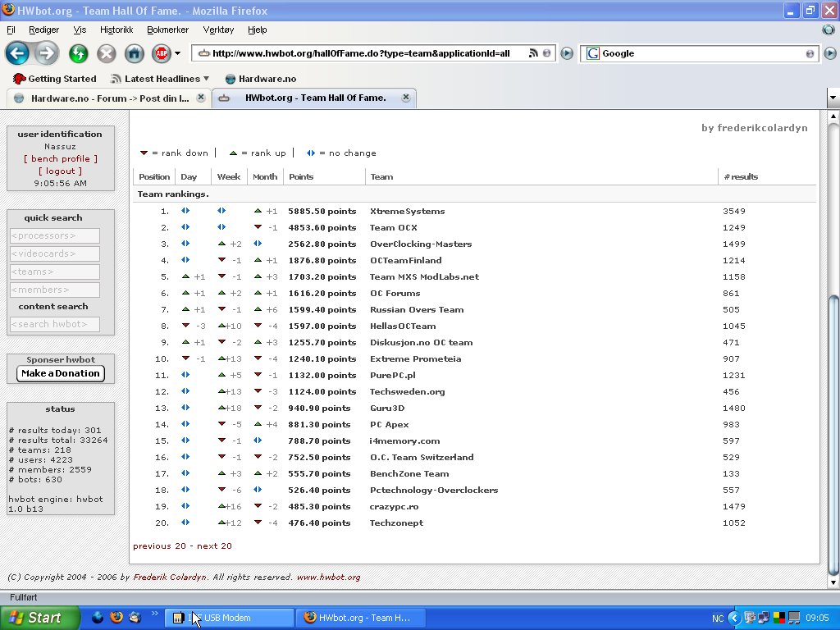
Task: Click the Position column header
Action: click(x=153, y=177)
